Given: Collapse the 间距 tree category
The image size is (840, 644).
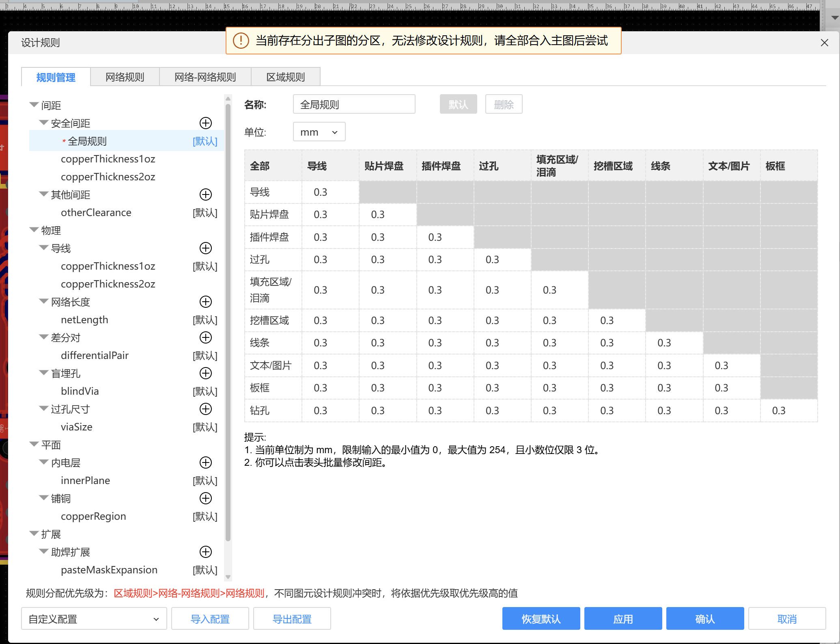Looking at the screenshot, I should pos(34,105).
